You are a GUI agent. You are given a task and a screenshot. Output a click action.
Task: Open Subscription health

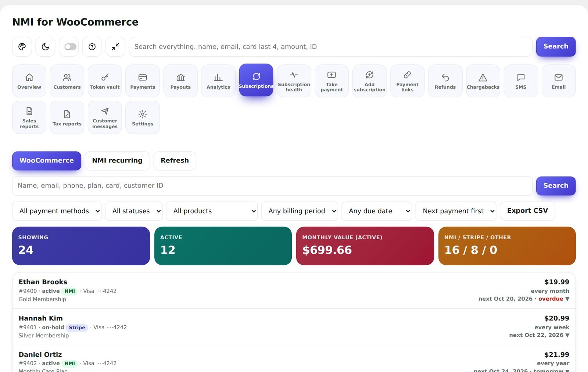pyautogui.click(x=294, y=81)
